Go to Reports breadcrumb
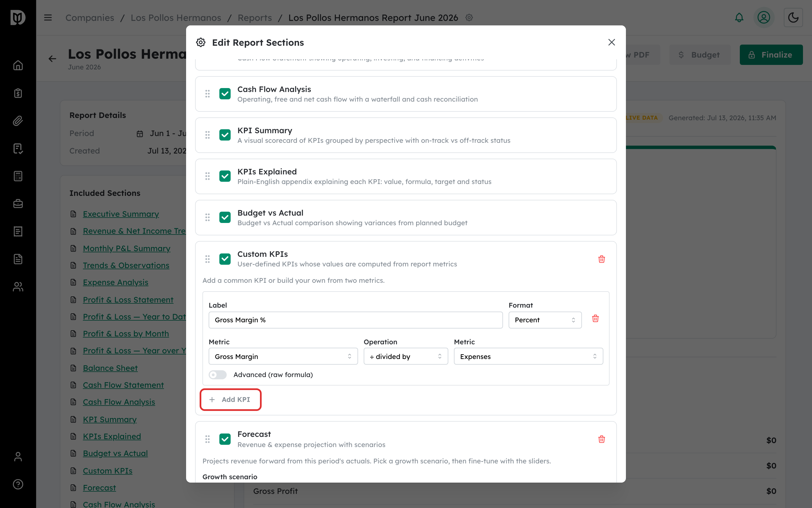The width and height of the screenshot is (812, 508). point(255,17)
